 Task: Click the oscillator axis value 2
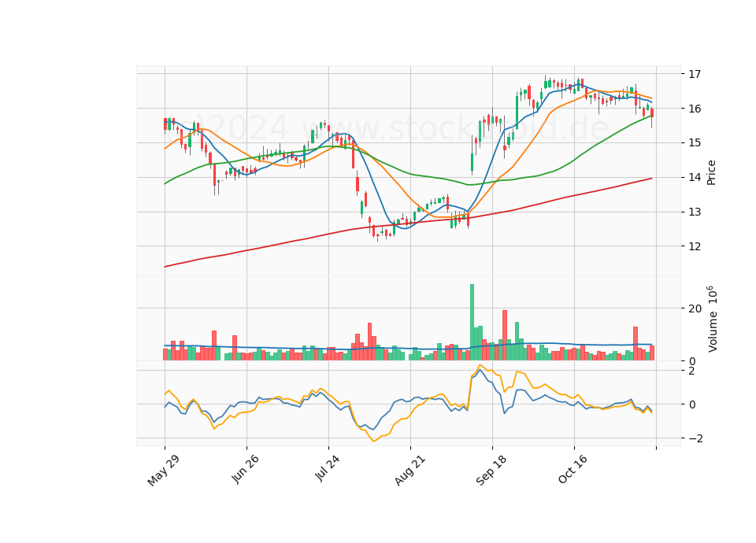[x=692, y=371]
